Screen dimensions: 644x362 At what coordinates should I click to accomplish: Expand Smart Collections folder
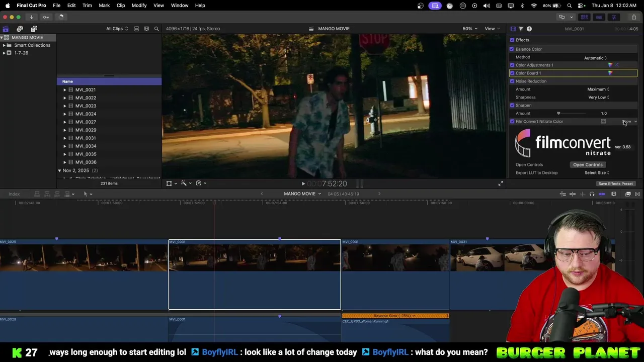[4, 45]
